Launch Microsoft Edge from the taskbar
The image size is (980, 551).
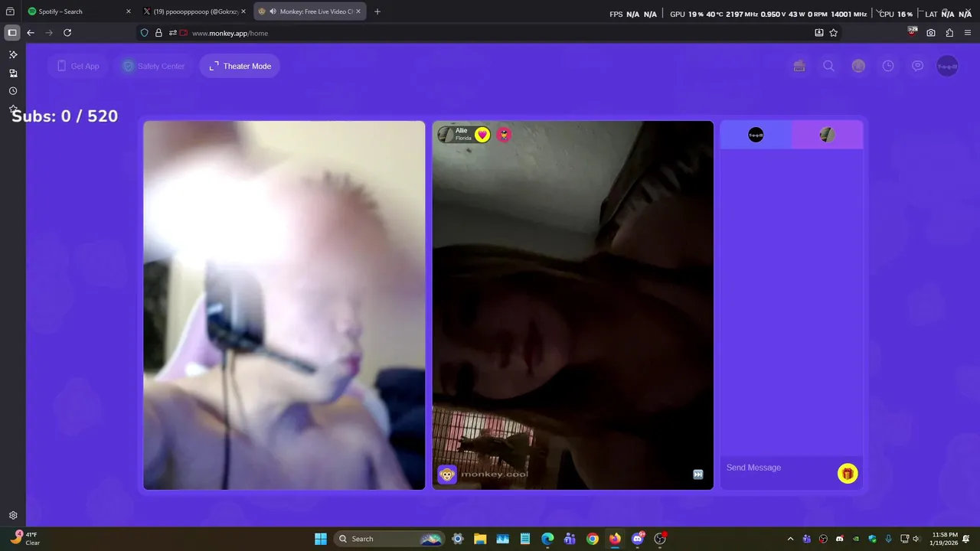pyautogui.click(x=547, y=539)
